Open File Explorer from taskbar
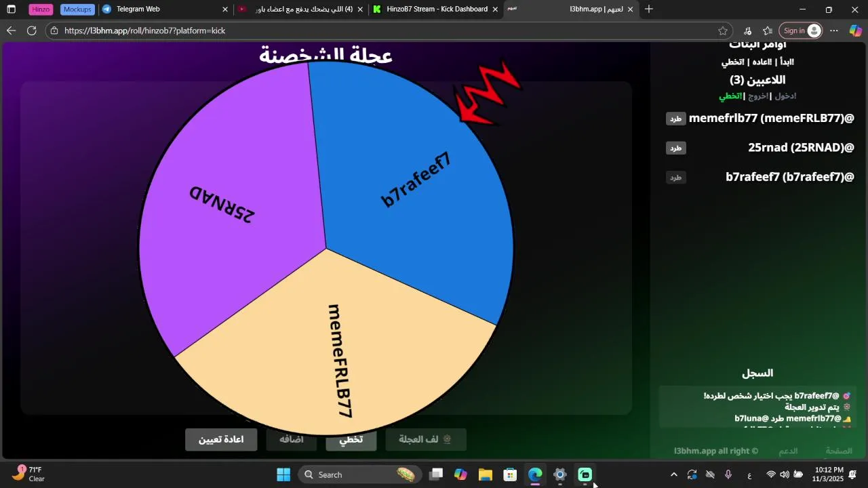 point(485,474)
